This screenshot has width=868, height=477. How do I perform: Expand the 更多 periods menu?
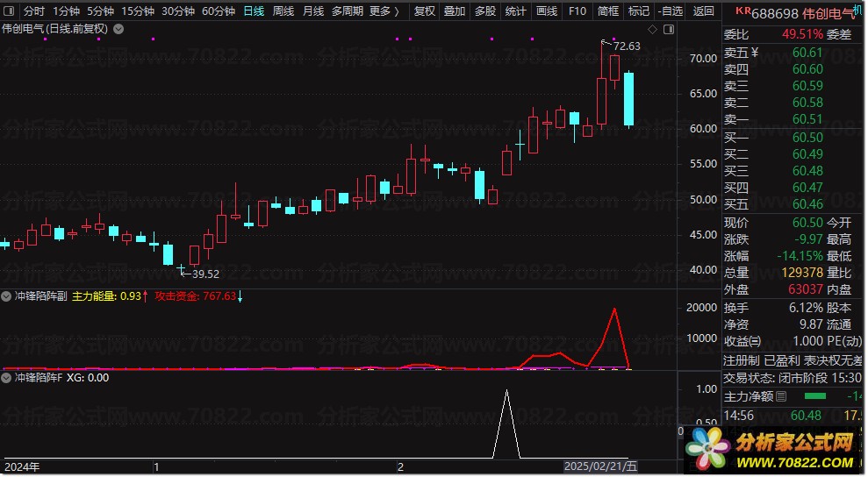[384, 11]
